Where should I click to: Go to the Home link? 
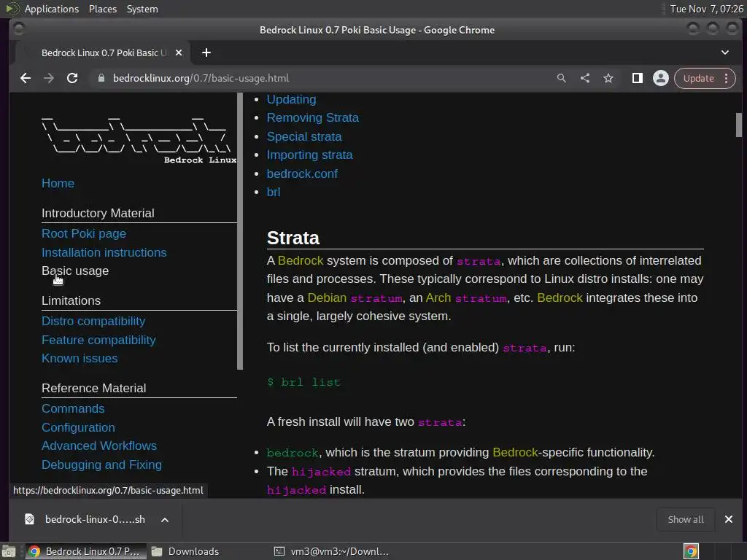(x=58, y=183)
